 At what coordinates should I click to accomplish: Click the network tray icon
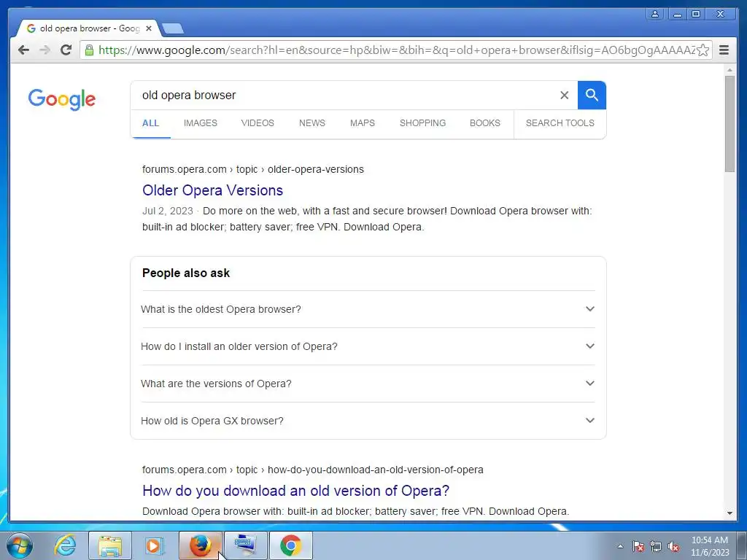pos(656,546)
